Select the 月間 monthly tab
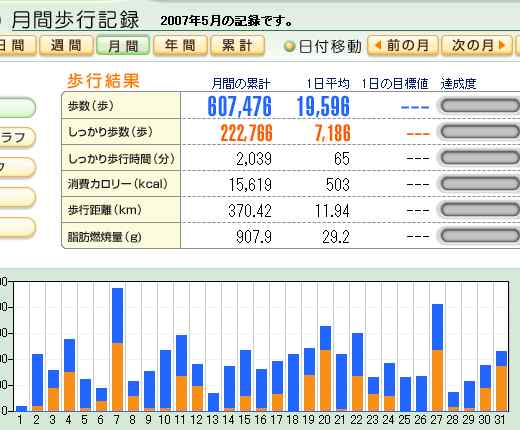The height and width of the screenshot is (430, 520). coord(123,45)
